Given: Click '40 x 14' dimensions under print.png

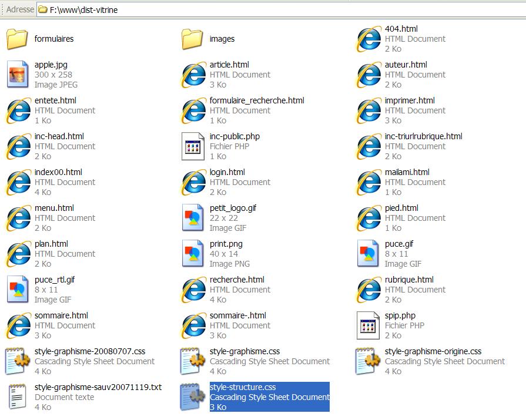Looking at the screenshot, I should [x=224, y=254].
